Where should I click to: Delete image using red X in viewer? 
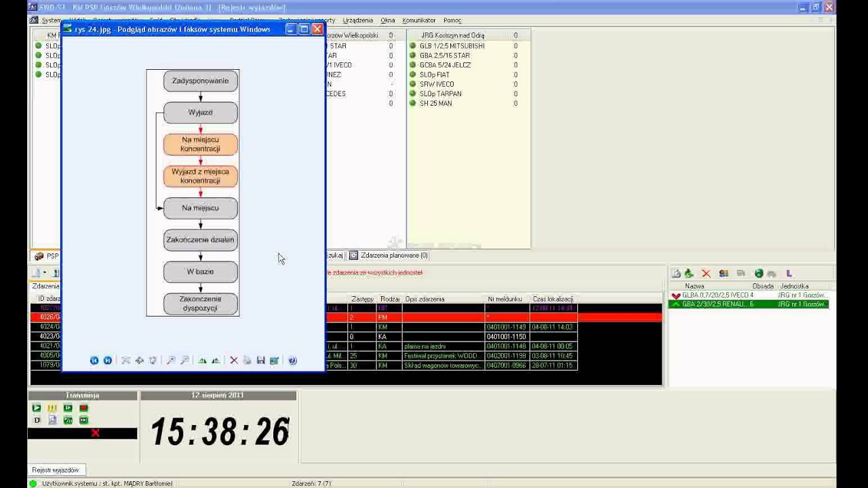point(234,361)
